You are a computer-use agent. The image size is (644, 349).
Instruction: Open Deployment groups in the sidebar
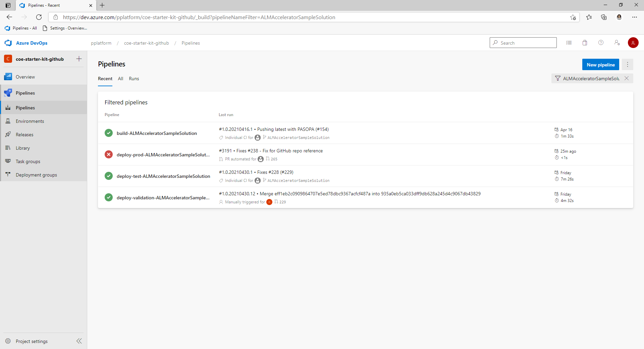(36, 174)
